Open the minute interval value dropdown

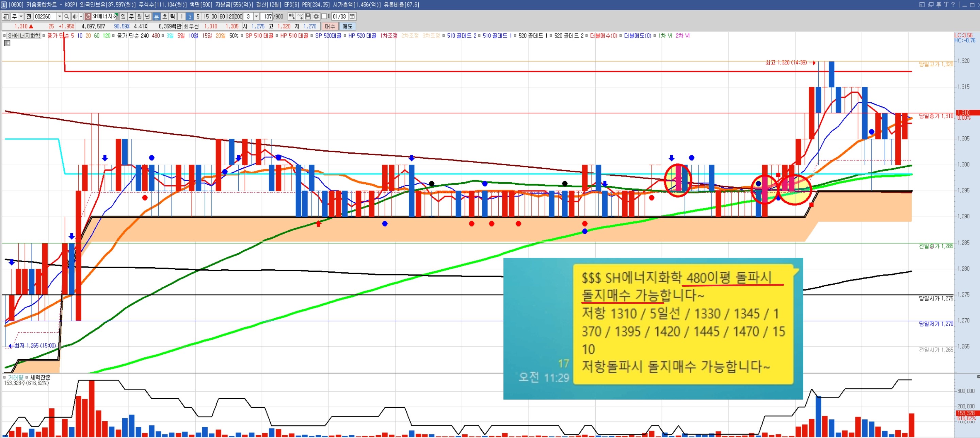click(x=256, y=16)
